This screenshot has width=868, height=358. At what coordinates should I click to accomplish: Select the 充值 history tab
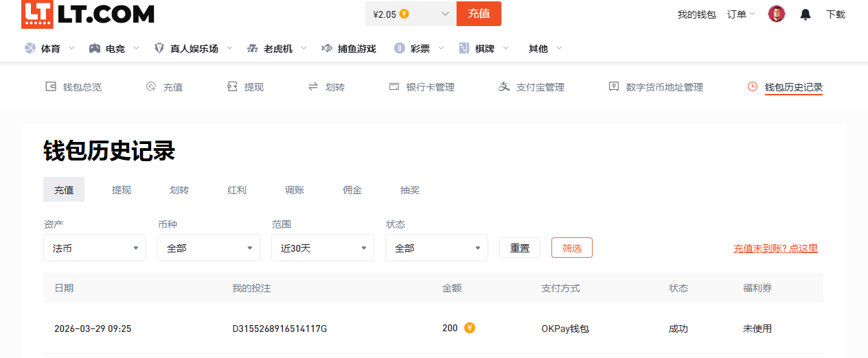point(64,190)
